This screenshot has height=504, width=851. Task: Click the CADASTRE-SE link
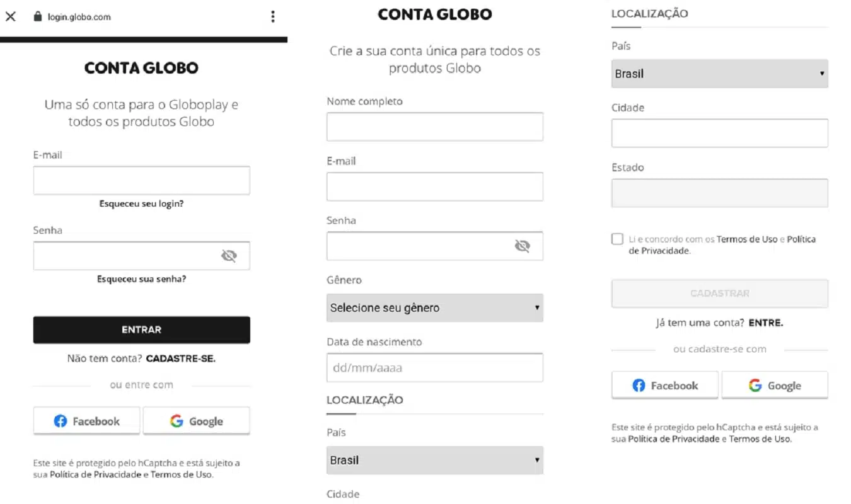point(181,358)
